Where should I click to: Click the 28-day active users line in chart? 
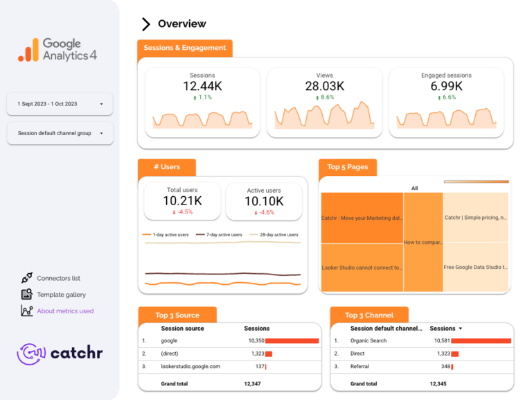[222, 243]
